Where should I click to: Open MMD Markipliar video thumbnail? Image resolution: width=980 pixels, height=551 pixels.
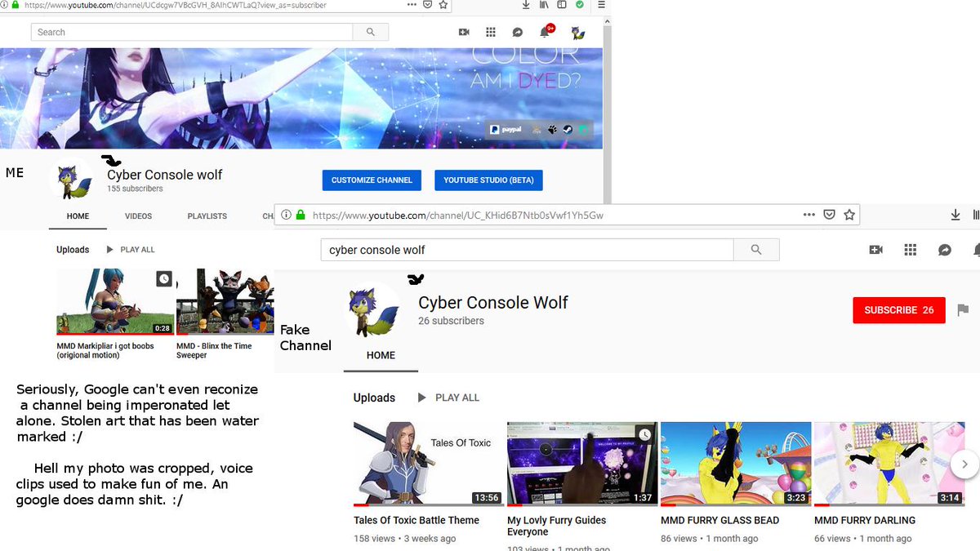tap(115, 301)
